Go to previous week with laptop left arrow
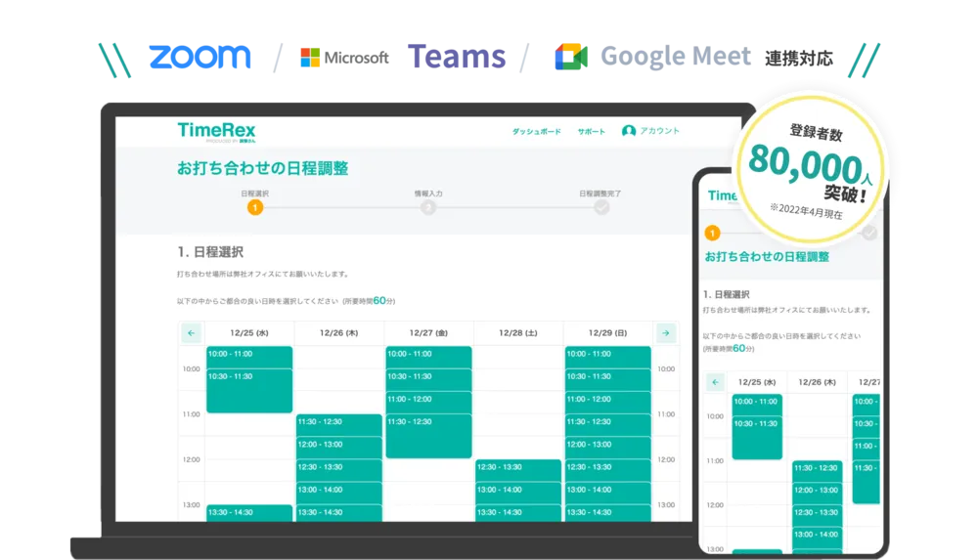Screen dimensions: 978x560 coord(191,333)
